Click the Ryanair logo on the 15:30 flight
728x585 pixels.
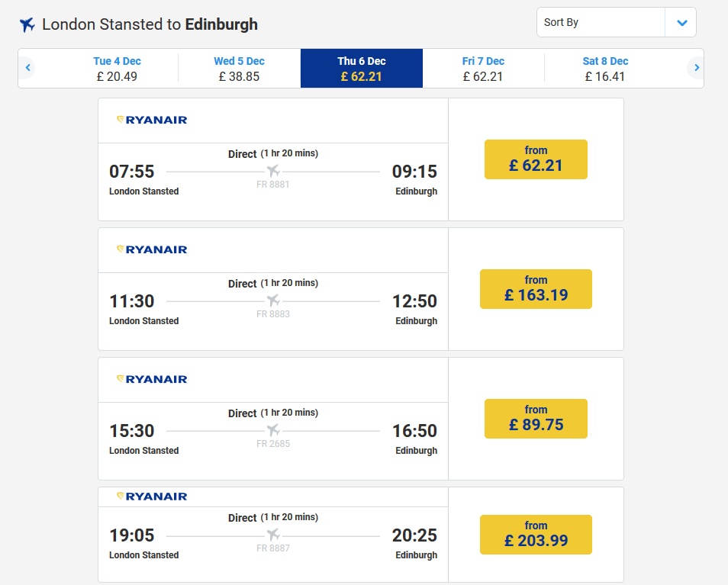(x=152, y=379)
